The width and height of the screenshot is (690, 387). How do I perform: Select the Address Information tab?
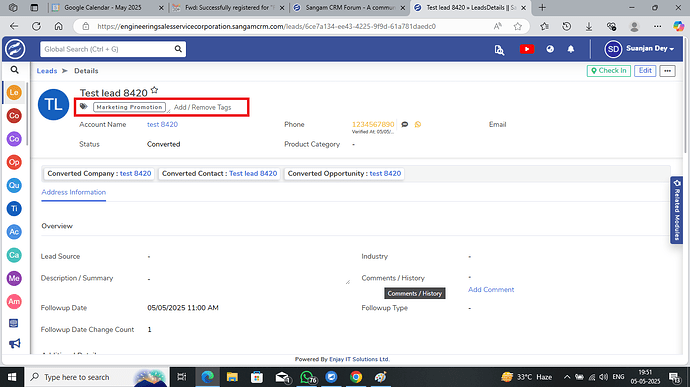(x=73, y=192)
